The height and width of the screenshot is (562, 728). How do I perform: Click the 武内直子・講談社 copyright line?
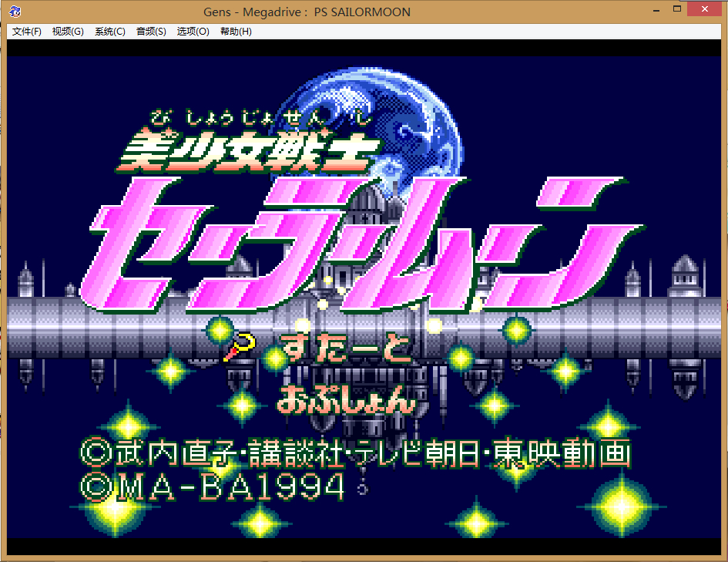355,453
